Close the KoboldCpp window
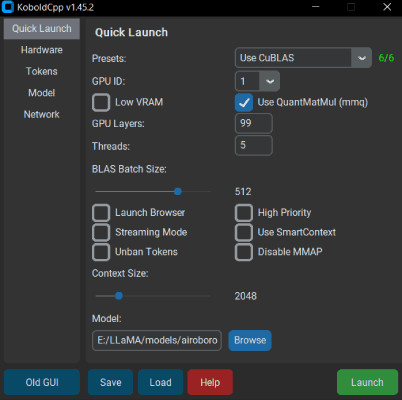Viewport: 402px width, 400px height. [387, 7]
